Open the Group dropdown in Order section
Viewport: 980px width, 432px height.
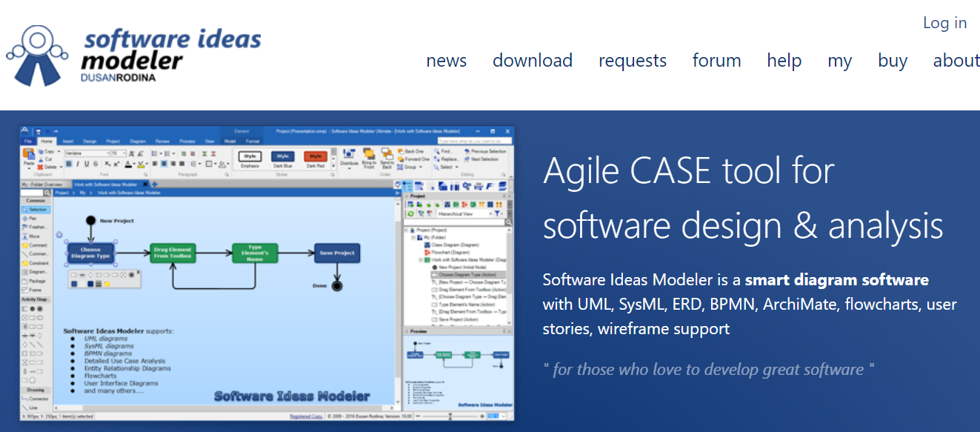[x=410, y=167]
